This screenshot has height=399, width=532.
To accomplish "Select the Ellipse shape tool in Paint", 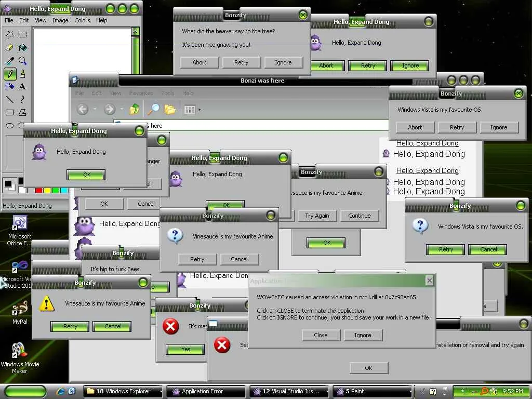I will [10, 126].
